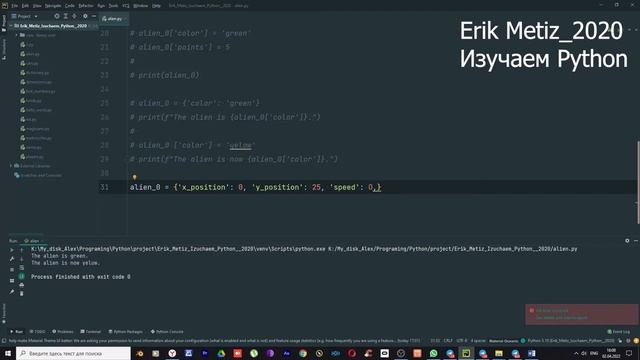Hide the Run tool window
This screenshot has width=640, height=360.
click(636, 241)
